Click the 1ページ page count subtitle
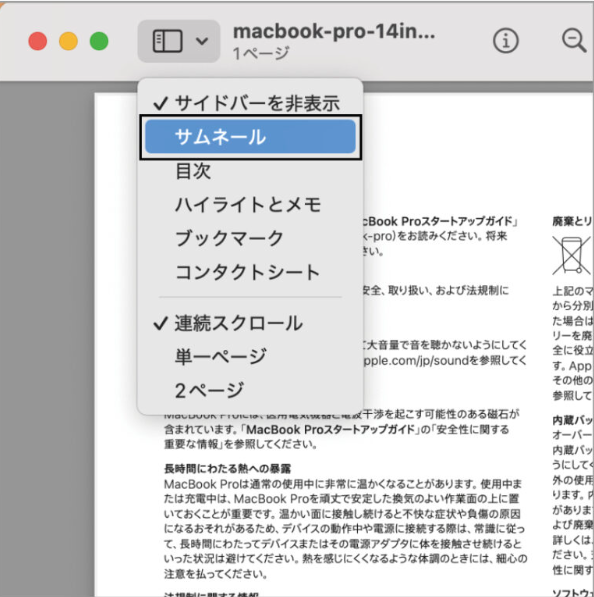Image resolution: width=594 pixels, height=597 pixels. click(x=261, y=54)
